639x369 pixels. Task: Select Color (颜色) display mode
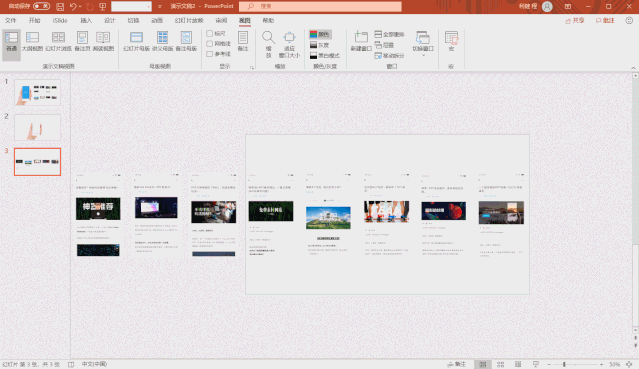pos(320,34)
